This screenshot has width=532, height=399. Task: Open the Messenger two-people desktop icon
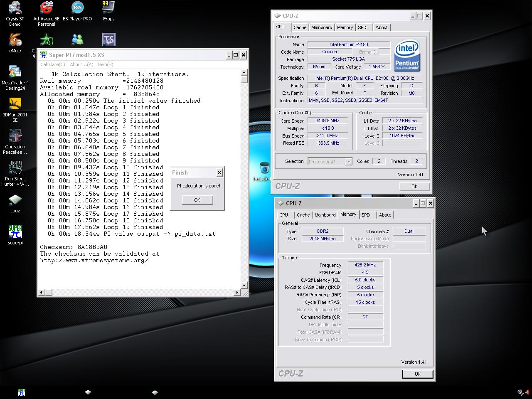point(77,39)
